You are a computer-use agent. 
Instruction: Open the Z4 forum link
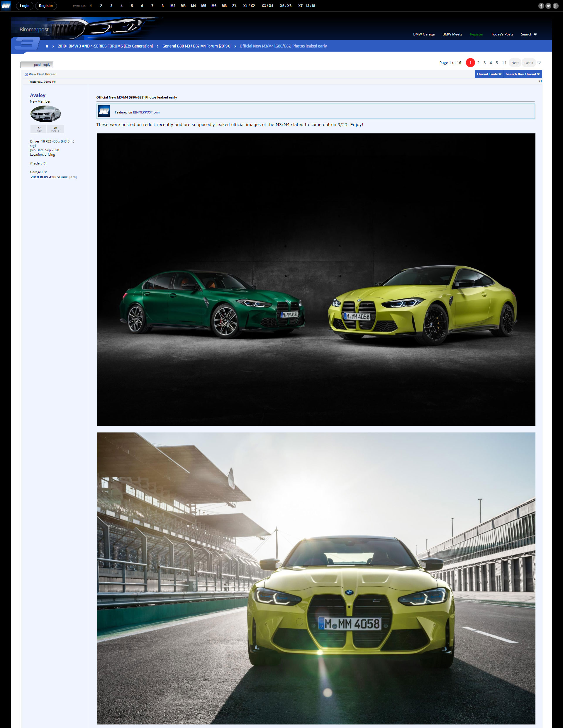point(234,6)
